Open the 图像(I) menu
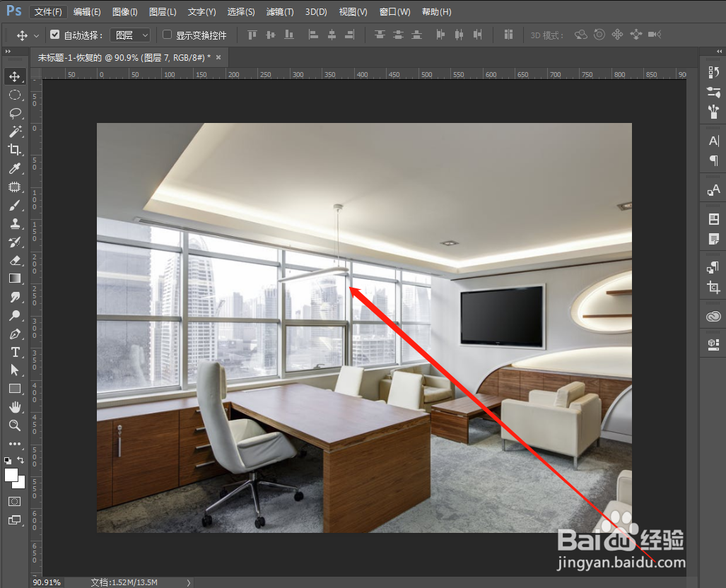The width and height of the screenshot is (726, 588). pyautogui.click(x=125, y=11)
